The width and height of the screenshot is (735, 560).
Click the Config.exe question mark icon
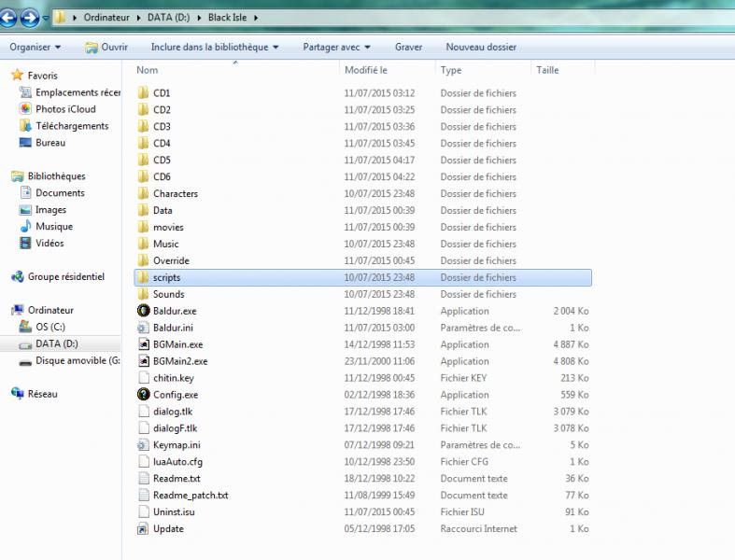[x=144, y=395]
